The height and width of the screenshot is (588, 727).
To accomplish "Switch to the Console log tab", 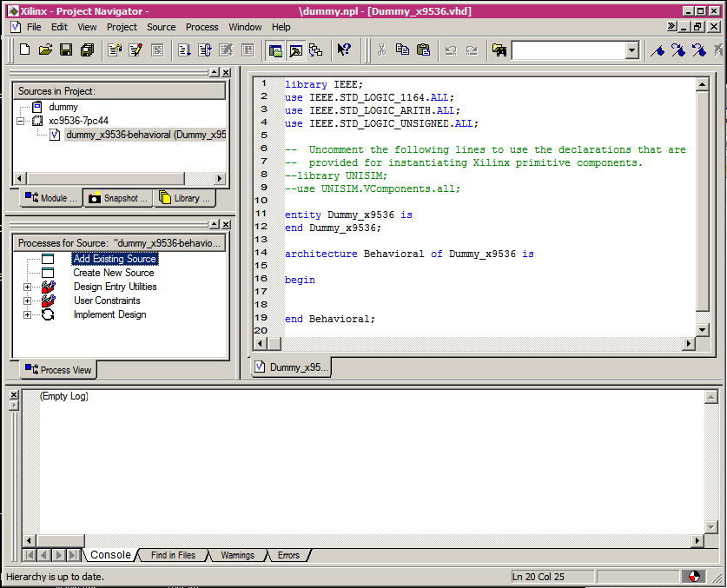I will (x=111, y=555).
